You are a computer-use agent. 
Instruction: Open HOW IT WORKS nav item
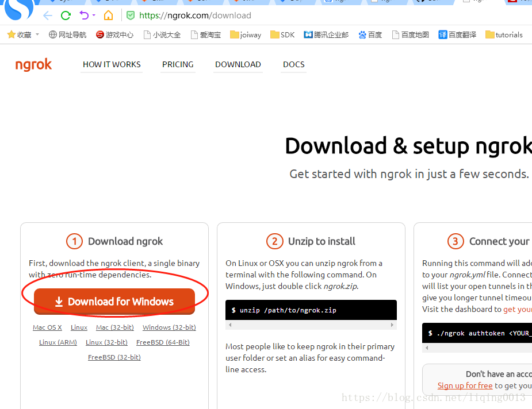[112, 64]
